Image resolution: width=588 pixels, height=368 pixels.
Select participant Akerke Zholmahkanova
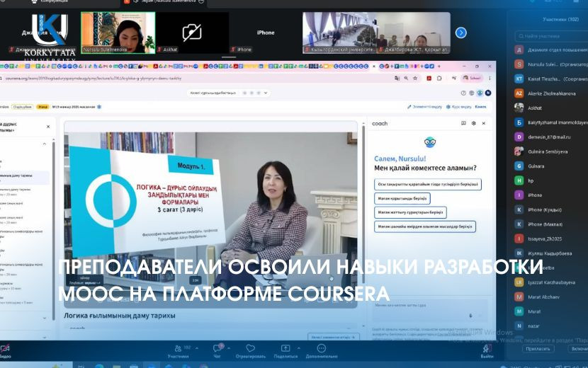click(x=551, y=93)
